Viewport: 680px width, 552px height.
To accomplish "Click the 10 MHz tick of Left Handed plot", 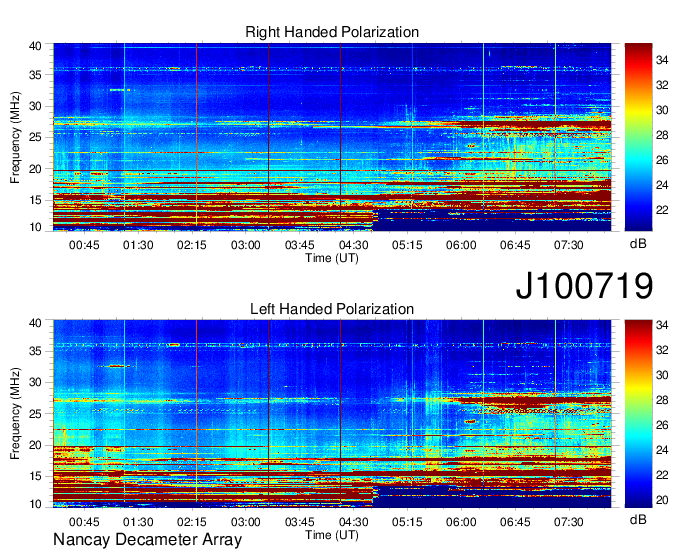I will [x=35, y=504].
